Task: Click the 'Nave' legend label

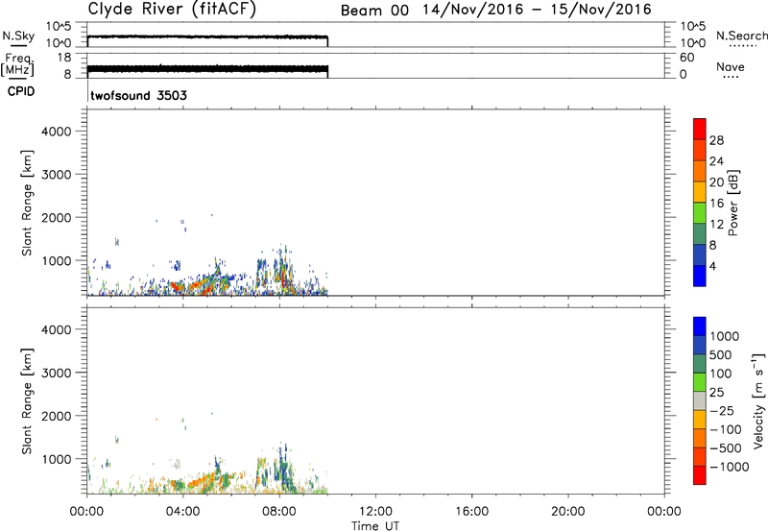Action: click(x=731, y=66)
